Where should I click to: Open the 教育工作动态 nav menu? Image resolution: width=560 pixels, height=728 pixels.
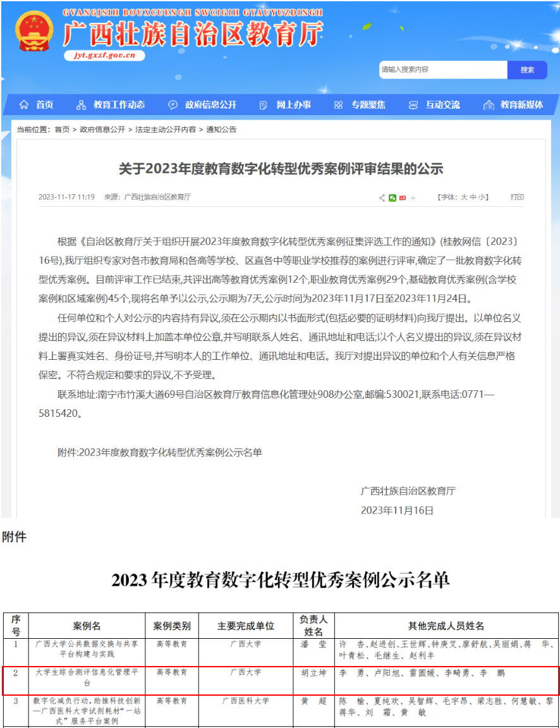point(118,105)
